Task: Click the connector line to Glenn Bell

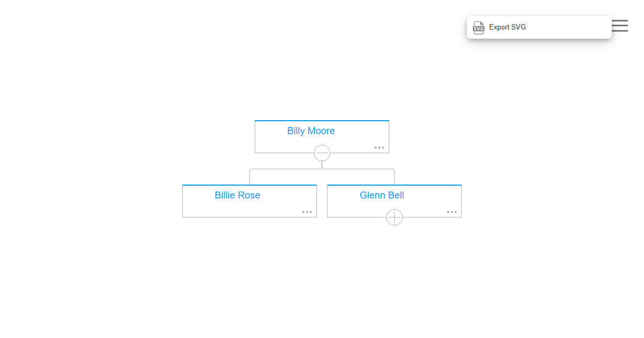Action: 365,169
